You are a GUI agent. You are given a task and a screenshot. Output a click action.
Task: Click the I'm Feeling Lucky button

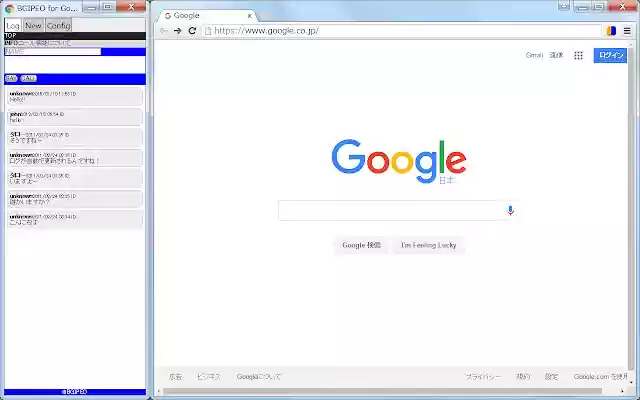point(429,245)
